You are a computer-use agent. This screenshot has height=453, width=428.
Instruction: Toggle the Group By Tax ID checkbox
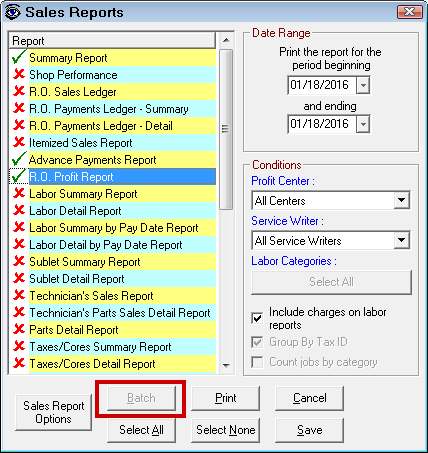coord(257,342)
